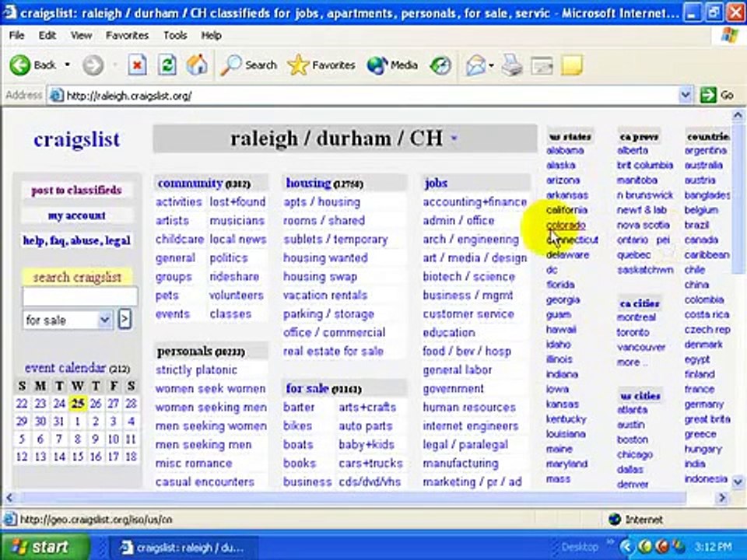Open History clock icon in toolbar
This screenshot has height=560, width=747.
[440, 65]
